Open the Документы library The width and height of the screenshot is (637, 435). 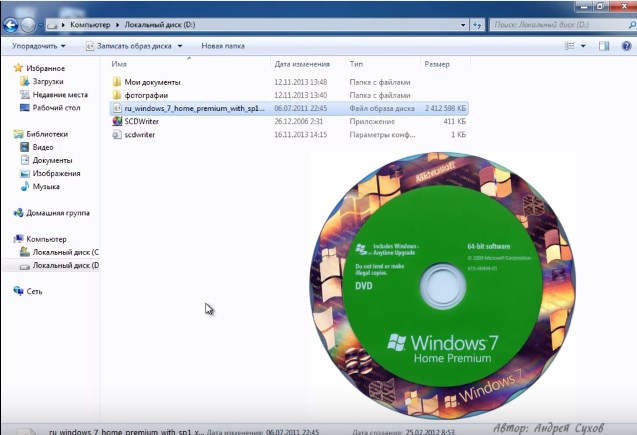pos(52,160)
